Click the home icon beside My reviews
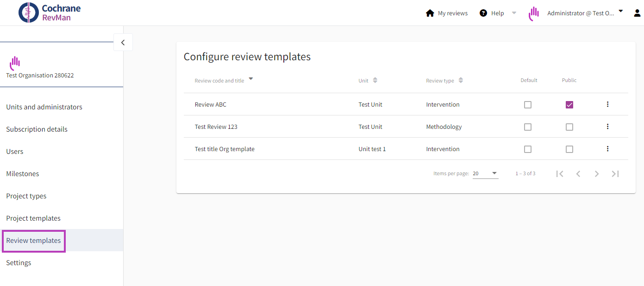Viewport: 644px width, 286px height. click(430, 13)
